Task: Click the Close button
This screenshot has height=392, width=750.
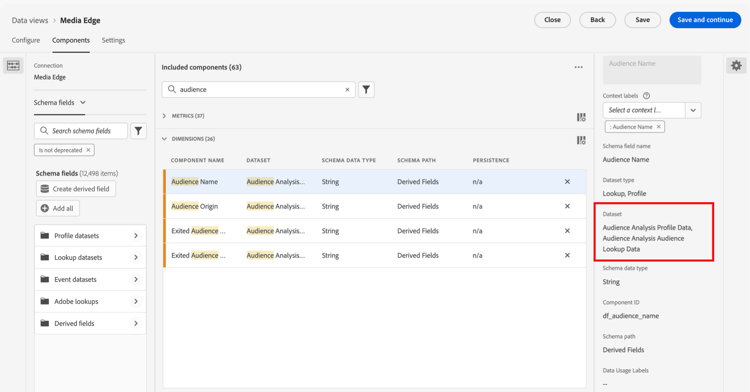Action: (552, 20)
